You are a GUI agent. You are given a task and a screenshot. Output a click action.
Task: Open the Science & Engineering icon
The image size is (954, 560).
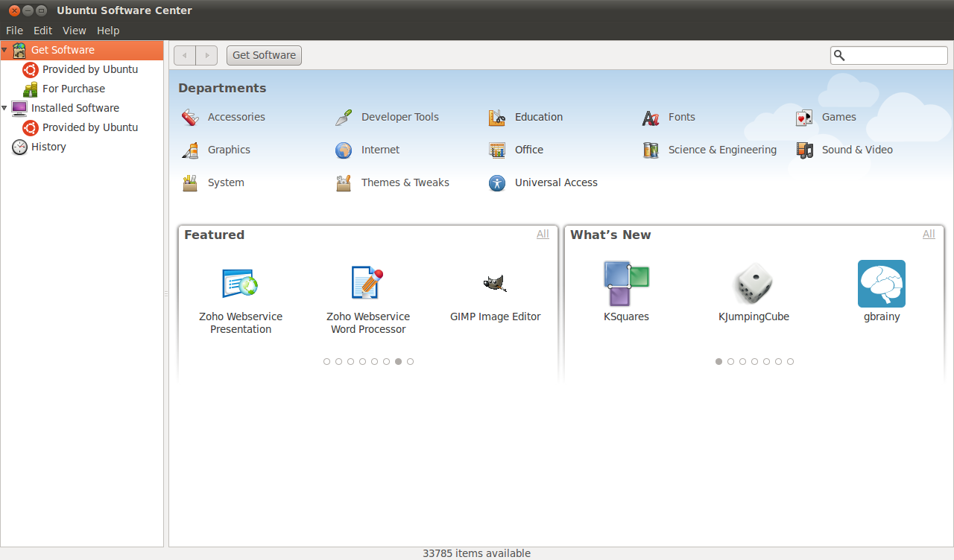[x=651, y=150]
